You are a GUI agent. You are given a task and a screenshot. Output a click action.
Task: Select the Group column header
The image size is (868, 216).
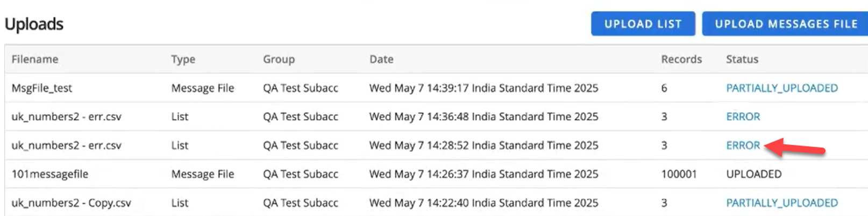(279, 59)
